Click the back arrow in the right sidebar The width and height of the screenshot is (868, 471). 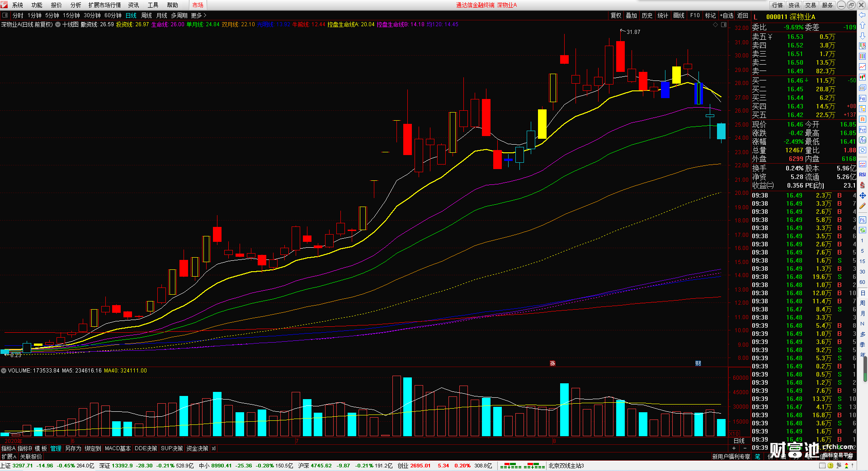862,15
